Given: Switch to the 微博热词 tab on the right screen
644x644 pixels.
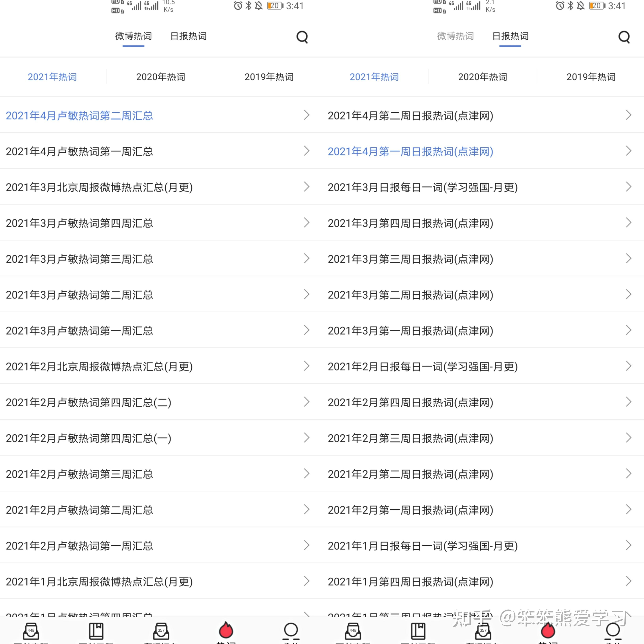Looking at the screenshot, I should tap(455, 36).
